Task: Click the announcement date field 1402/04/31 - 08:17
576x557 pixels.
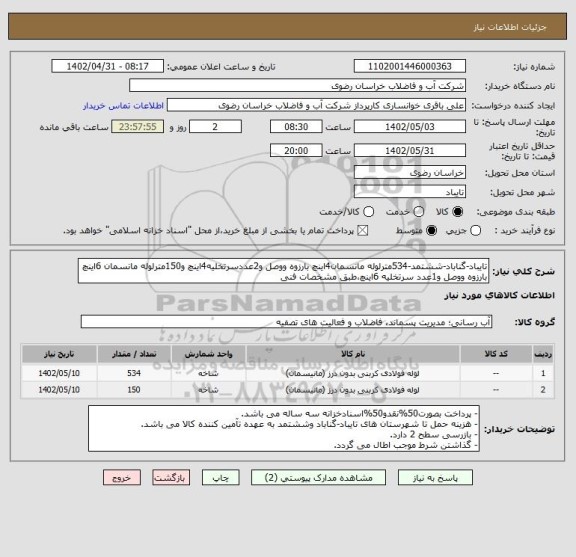Action: coord(108,67)
